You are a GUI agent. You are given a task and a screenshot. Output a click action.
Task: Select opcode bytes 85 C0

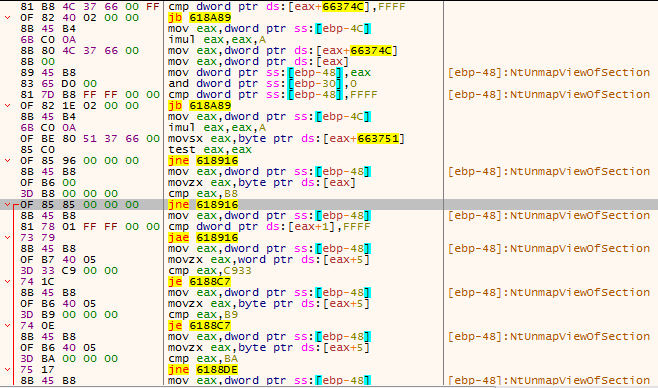pyautogui.click(x=37, y=150)
